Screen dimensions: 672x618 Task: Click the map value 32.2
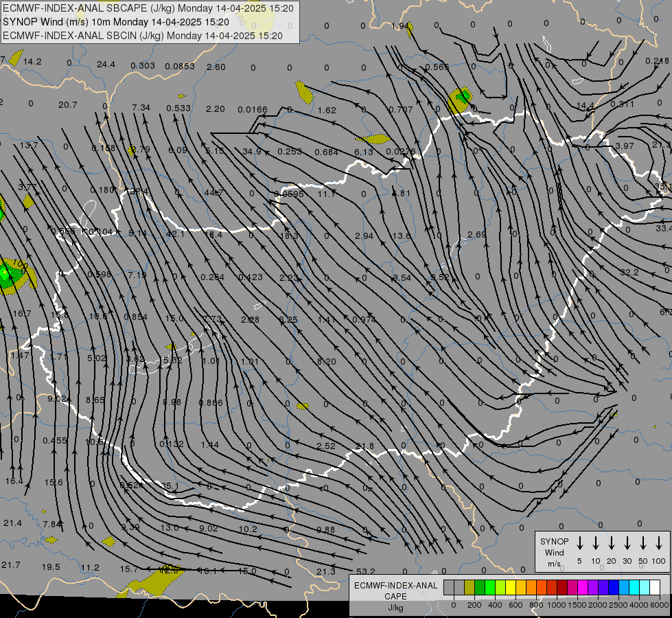click(x=629, y=273)
